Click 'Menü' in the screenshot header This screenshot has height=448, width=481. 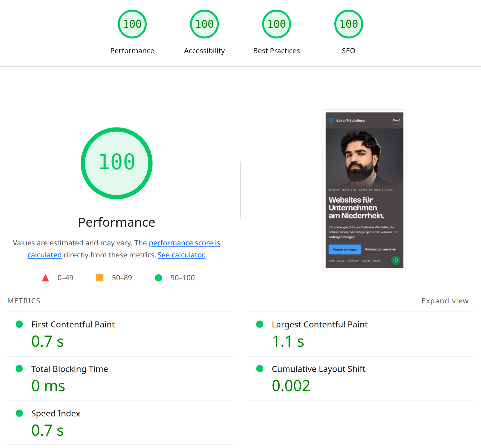point(397,121)
